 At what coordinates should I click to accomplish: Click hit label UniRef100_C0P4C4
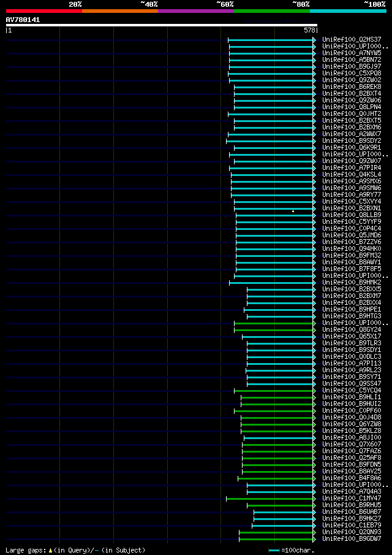[x=352, y=229]
